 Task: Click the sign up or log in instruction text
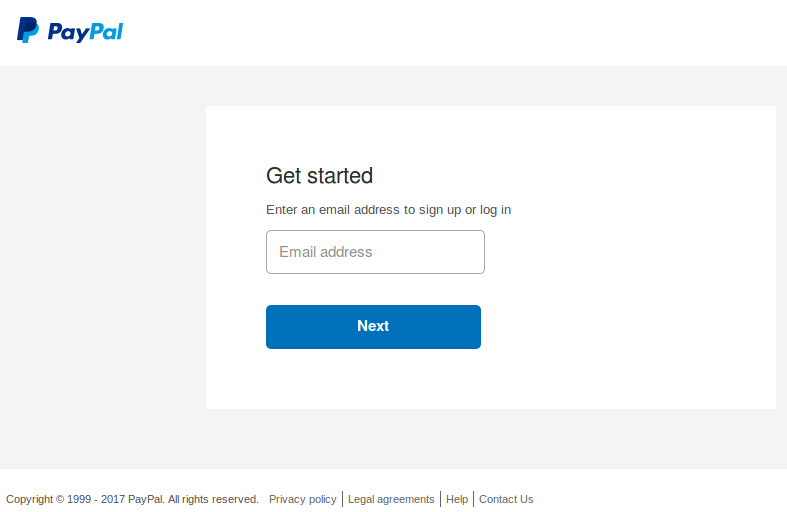pos(388,210)
